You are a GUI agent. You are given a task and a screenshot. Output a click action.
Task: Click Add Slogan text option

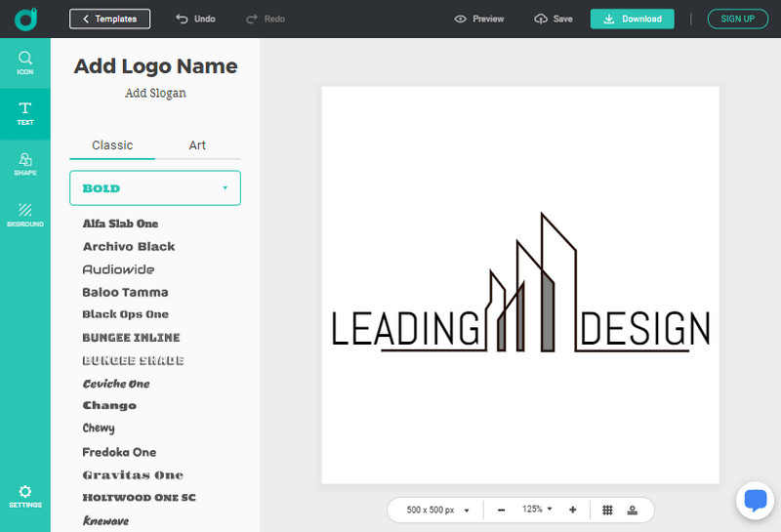point(155,93)
